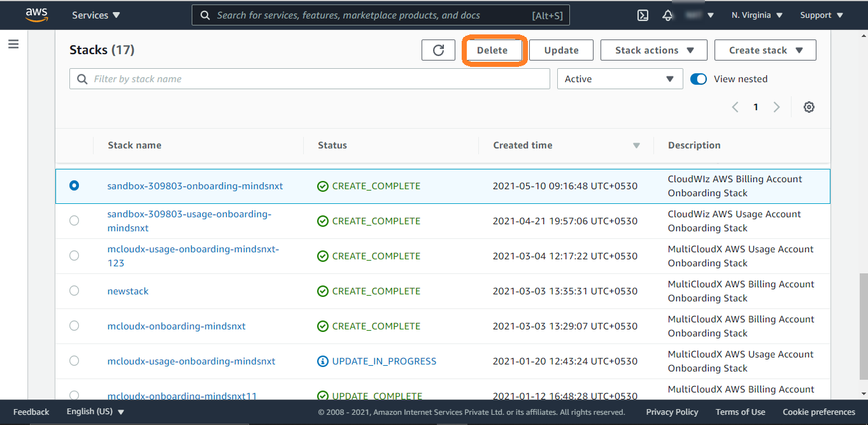Open the notifications bell icon
Screen dimensions: 868x425
pyautogui.click(x=667, y=15)
